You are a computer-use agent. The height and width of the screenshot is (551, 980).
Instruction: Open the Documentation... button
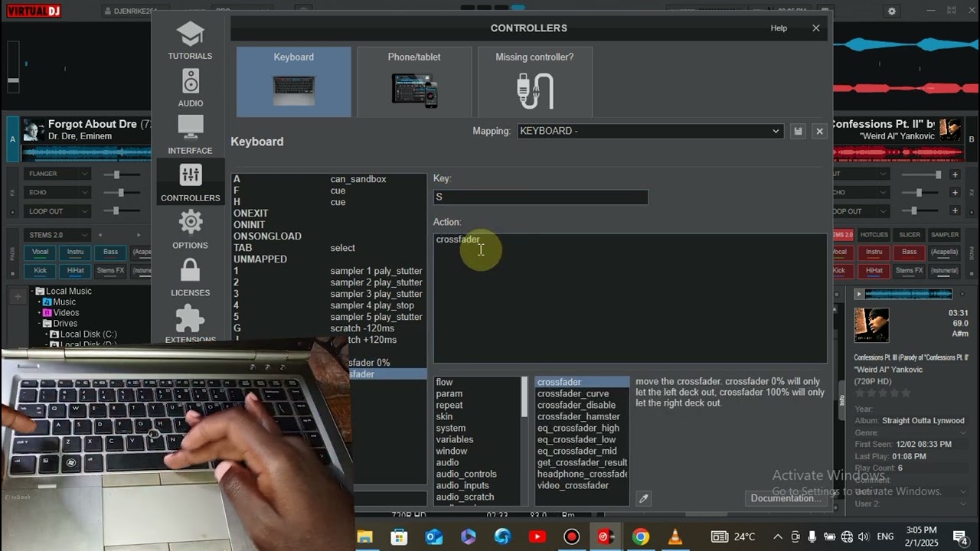(786, 498)
